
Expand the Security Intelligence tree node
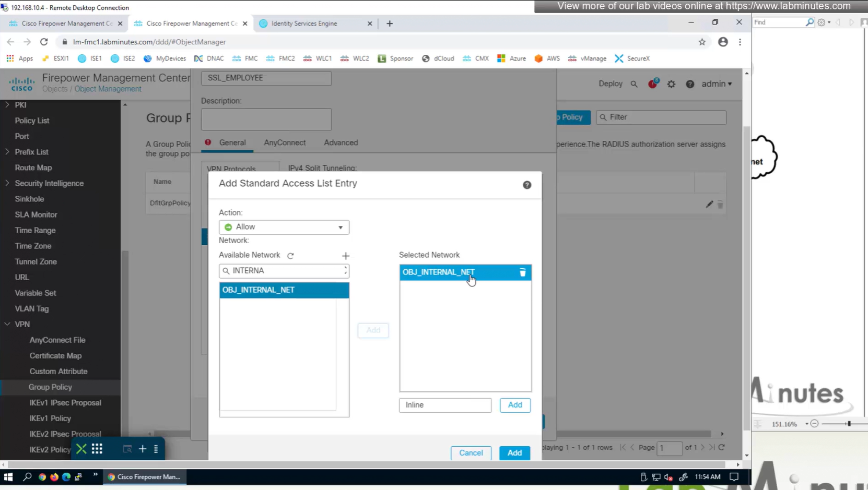point(7,183)
